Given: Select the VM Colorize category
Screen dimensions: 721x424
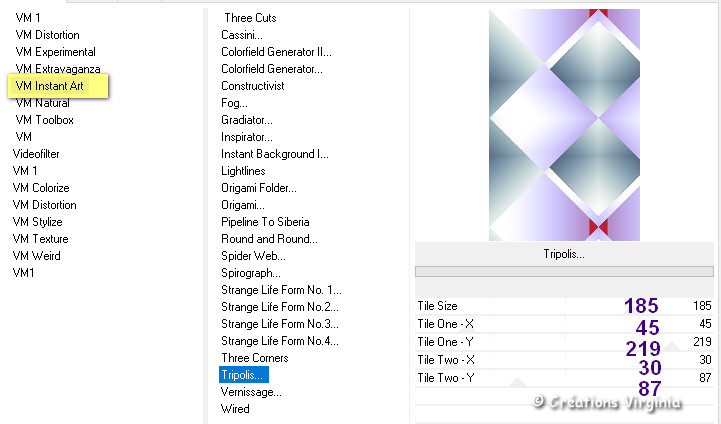Looking at the screenshot, I should click(x=41, y=188).
